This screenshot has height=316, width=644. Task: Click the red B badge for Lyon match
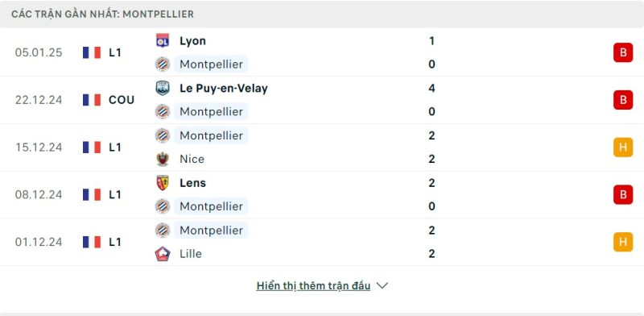(x=623, y=52)
